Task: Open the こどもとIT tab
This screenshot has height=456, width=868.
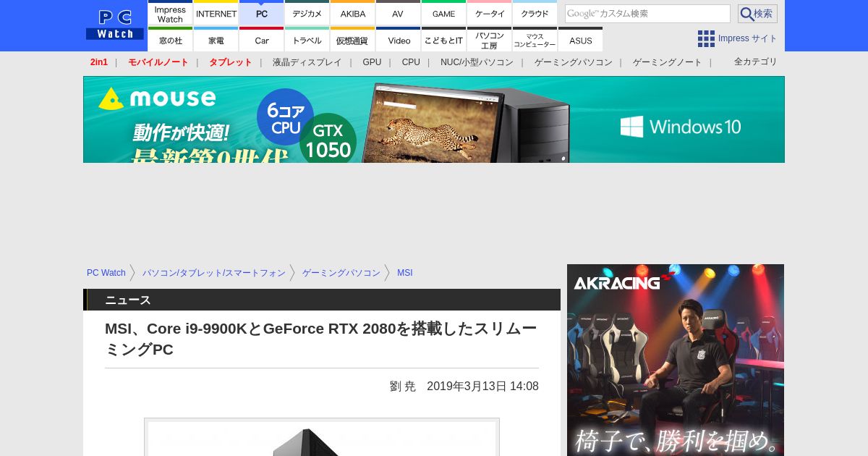Action: click(x=444, y=39)
